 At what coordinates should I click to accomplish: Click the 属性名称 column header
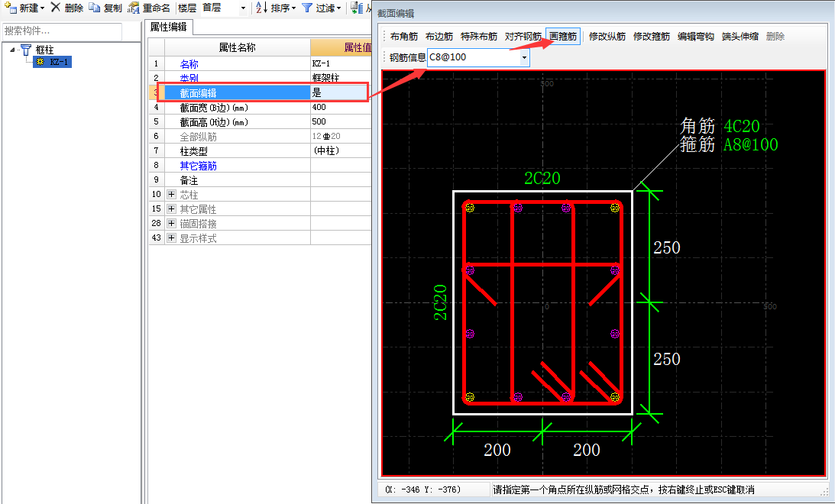(x=237, y=47)
